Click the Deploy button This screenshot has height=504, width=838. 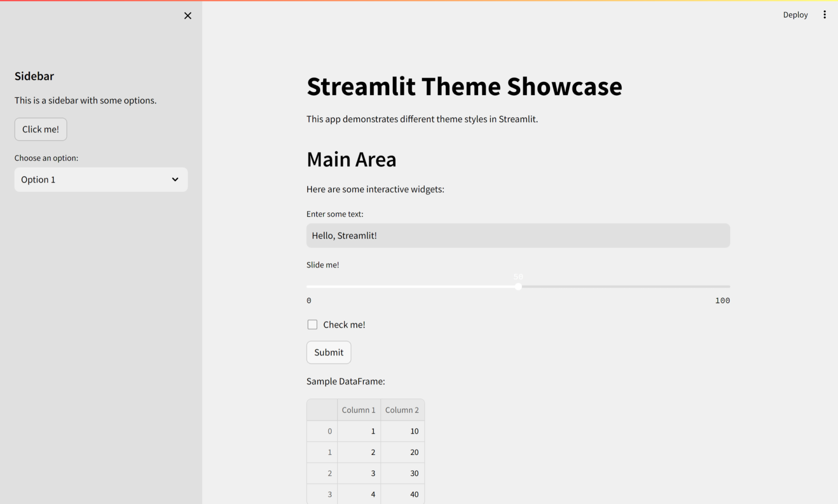click(x=795, y=15)
